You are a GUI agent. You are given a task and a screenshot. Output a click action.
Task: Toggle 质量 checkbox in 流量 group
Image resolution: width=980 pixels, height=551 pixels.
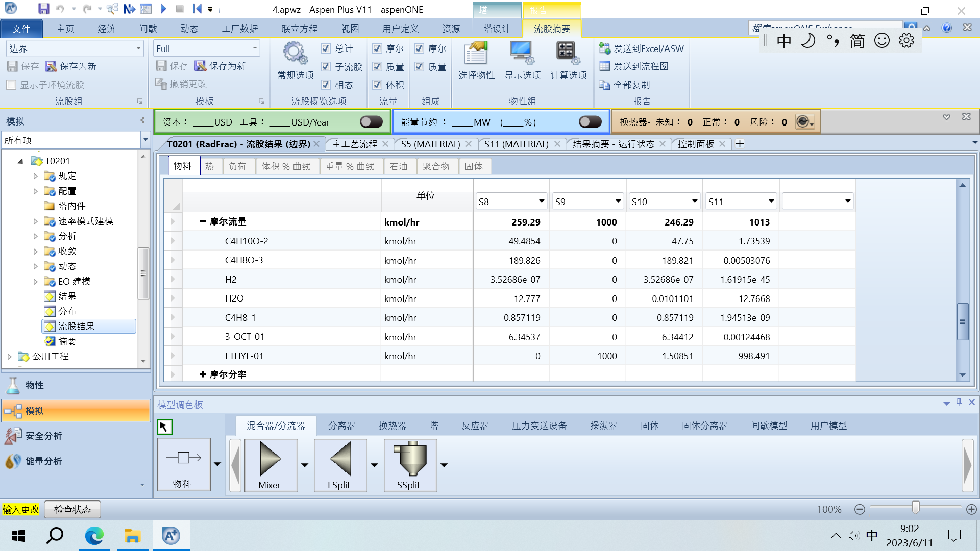[x=377, y=66]
